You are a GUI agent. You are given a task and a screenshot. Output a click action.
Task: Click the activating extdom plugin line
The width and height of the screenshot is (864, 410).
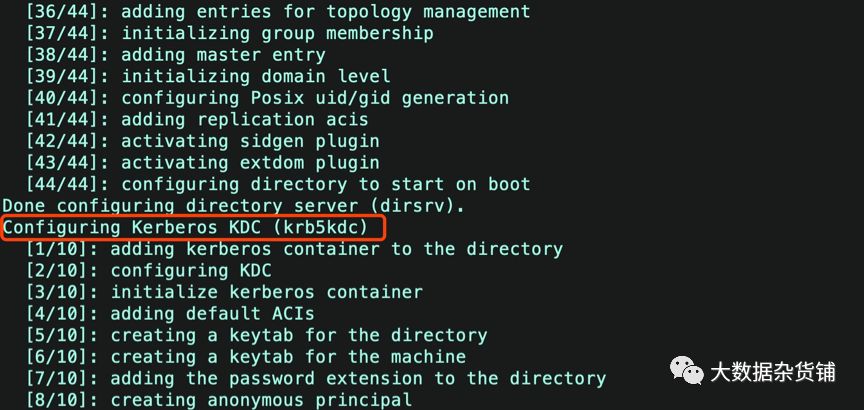point(202,162)
